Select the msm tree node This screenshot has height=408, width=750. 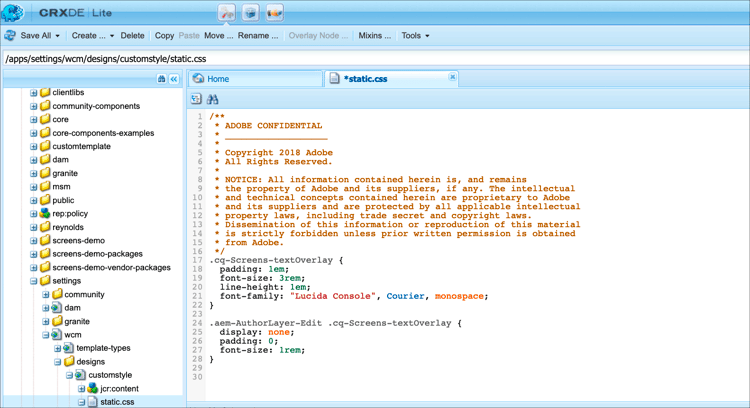pos(61,187)
